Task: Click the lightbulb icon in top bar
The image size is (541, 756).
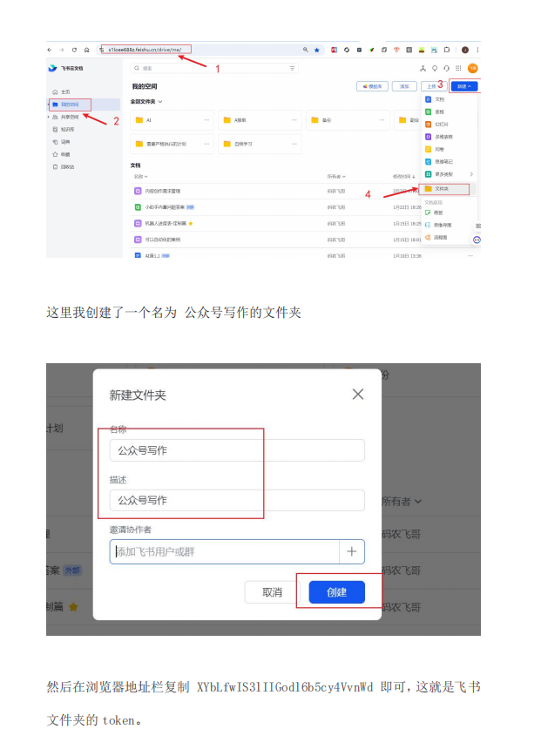Action: coord(435,69)
